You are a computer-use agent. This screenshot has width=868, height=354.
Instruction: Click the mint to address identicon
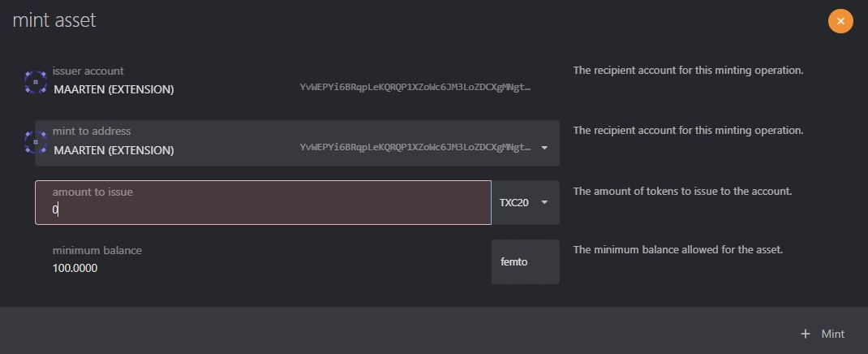(36, 142)
